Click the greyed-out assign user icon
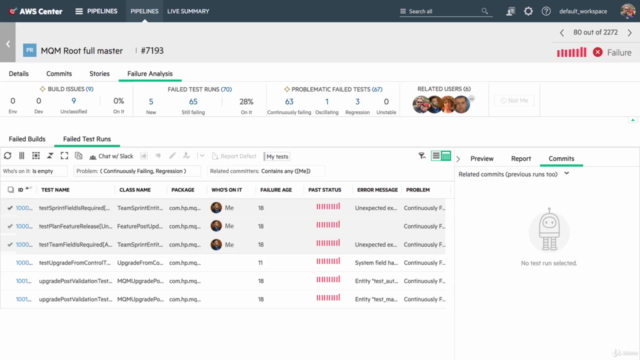The width and height of the screenshot is (640, 360). pyautogui.click(x=187, y=156)
